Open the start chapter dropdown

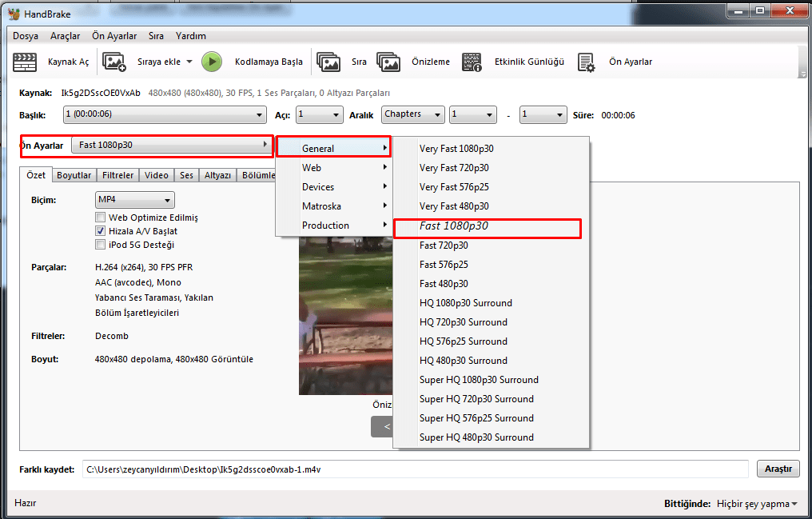pos(473,114)
